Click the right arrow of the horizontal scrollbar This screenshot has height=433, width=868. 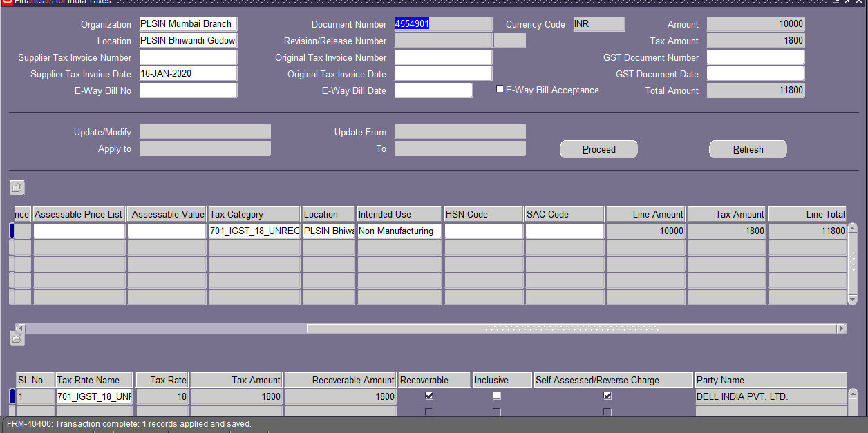click(841, 329)
